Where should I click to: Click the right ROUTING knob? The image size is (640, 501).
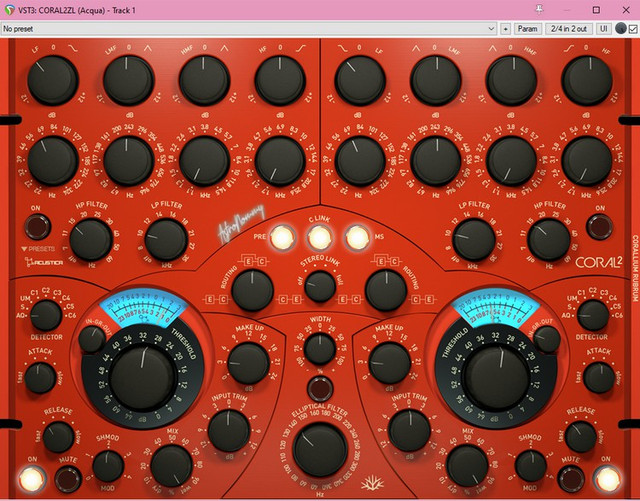pyautogui.click(x=386, y=290)
